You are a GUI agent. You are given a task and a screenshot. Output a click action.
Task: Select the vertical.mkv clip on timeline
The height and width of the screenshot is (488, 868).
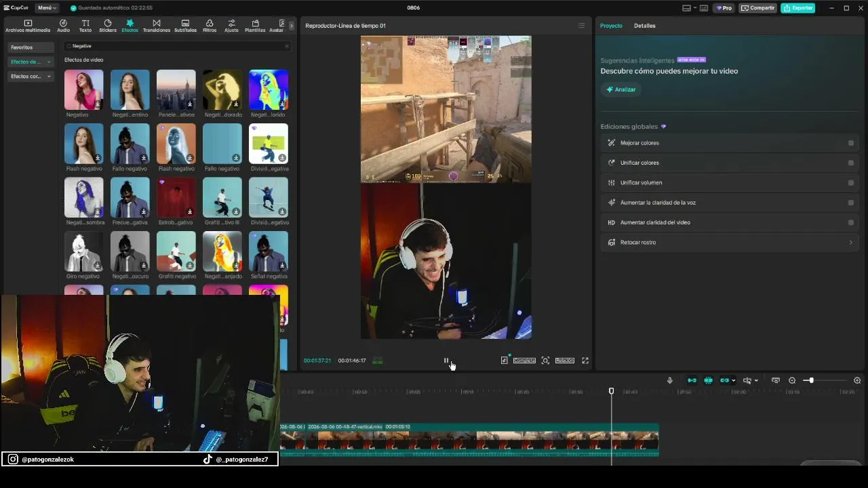[482, 439]
